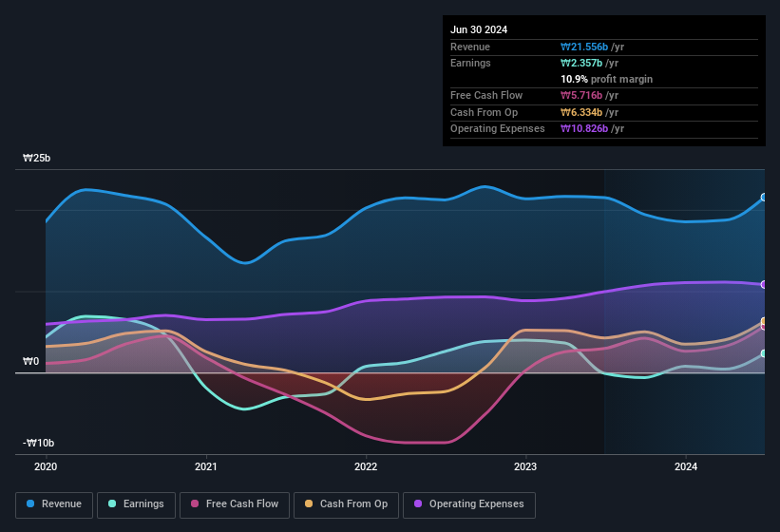780x532 pixels.
Task: Click the ₩6.334b cash from op value
Action: pyautogui.click(x=581, y=112)
